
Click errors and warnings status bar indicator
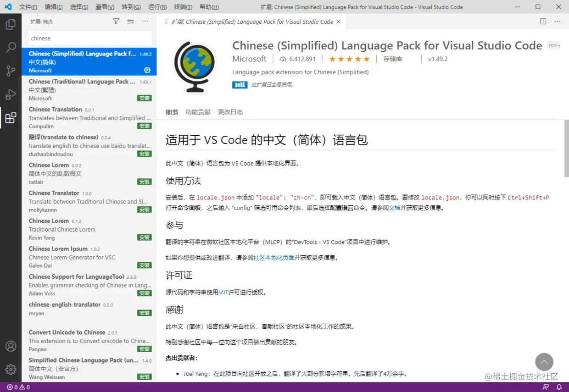(x=18, y=387)
